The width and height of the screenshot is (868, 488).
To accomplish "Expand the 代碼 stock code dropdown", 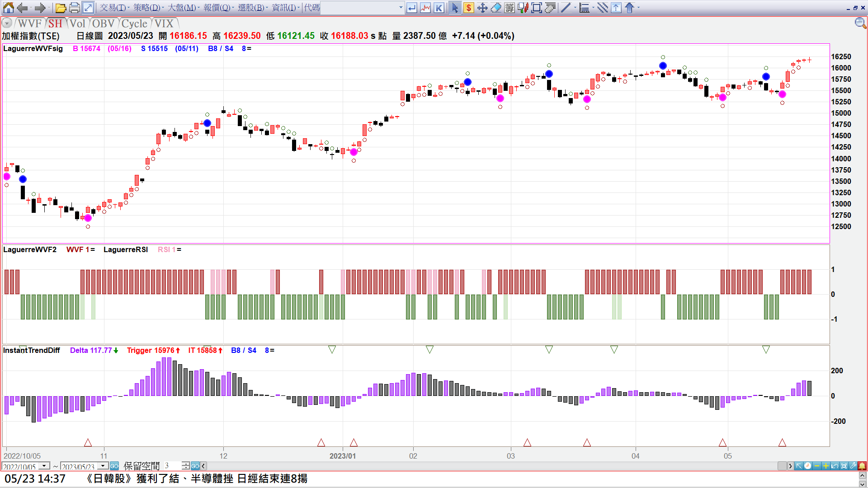I will pyautogui.click(x=401, y=8).
